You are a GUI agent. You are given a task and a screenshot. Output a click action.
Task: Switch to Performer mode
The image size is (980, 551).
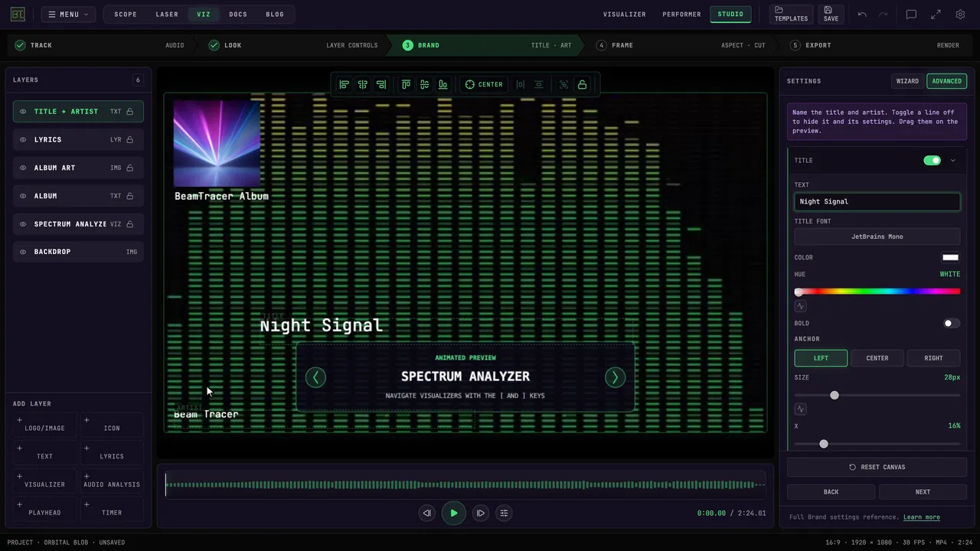coord(681,15)
